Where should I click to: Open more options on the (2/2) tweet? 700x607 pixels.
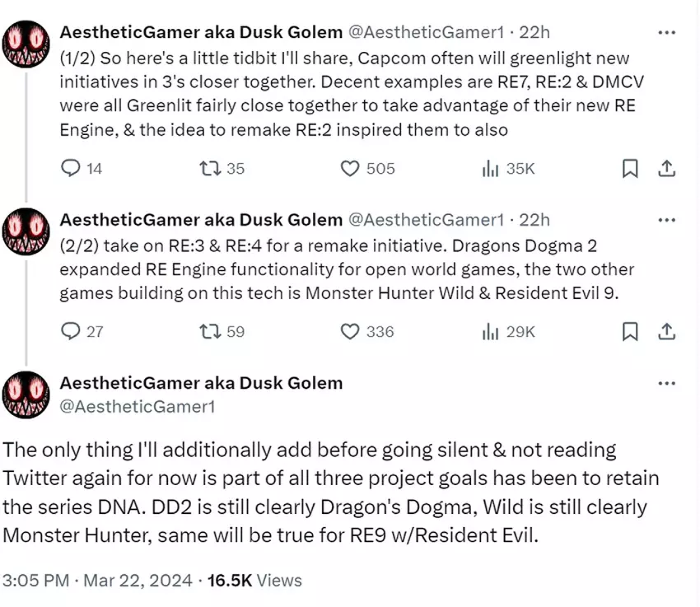(x=668, y=220)
